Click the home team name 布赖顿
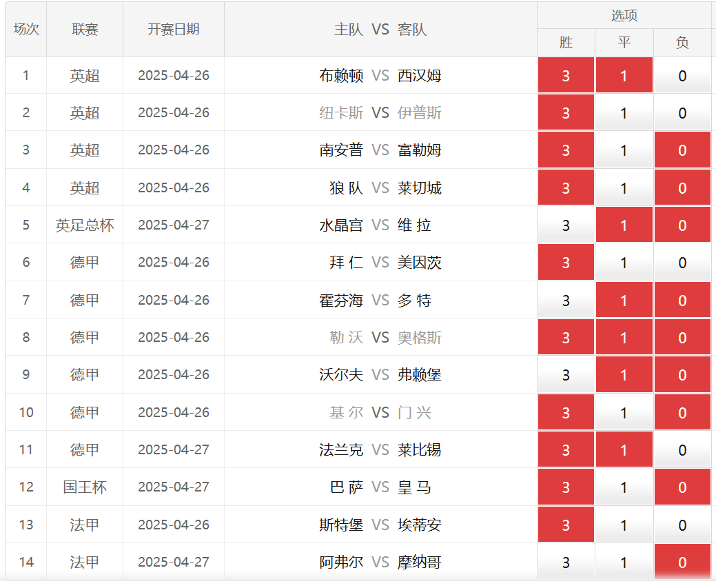The image size is (716, 588). click(341, 76)
